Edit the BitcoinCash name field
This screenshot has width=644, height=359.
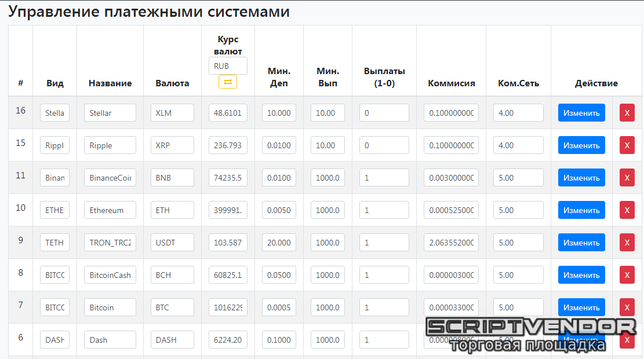tap(110, 275)
